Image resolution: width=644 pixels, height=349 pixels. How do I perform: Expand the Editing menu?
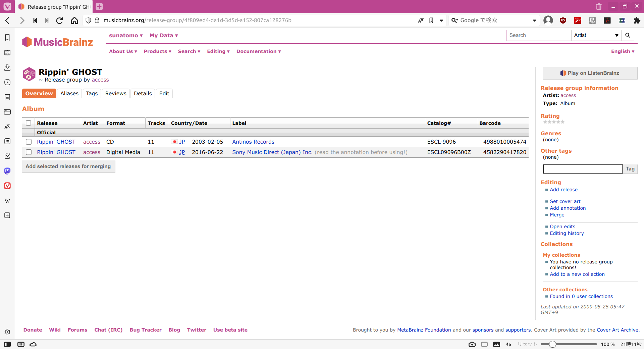click(218, 51)
